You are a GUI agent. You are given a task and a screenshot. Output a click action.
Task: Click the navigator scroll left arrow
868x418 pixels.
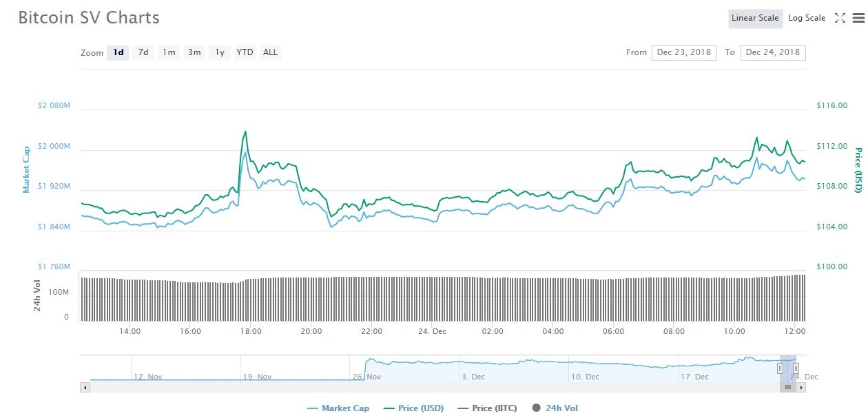click(85, 388)
